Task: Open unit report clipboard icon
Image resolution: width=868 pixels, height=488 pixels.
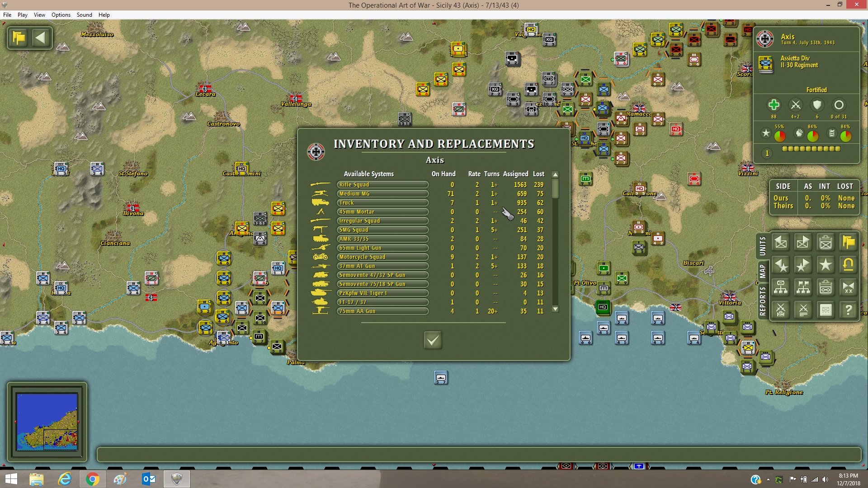Action: coord(826,242)
